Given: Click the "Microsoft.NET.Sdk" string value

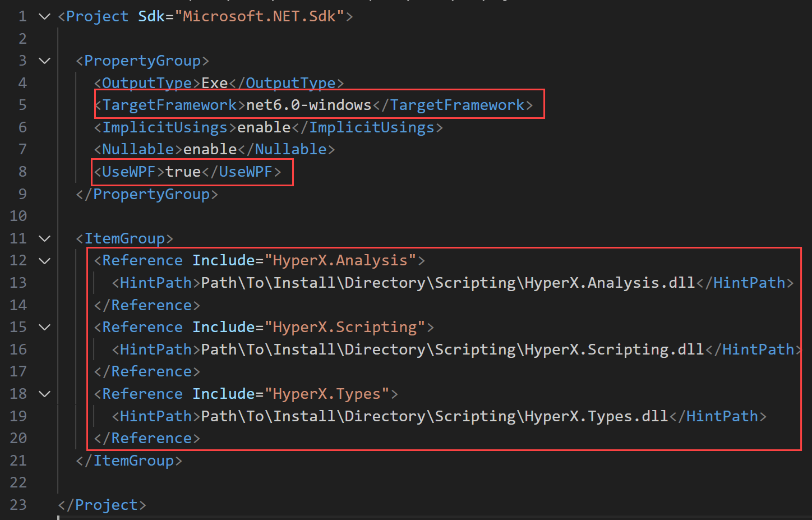Looking at the screenshot, I should [259, 16].
